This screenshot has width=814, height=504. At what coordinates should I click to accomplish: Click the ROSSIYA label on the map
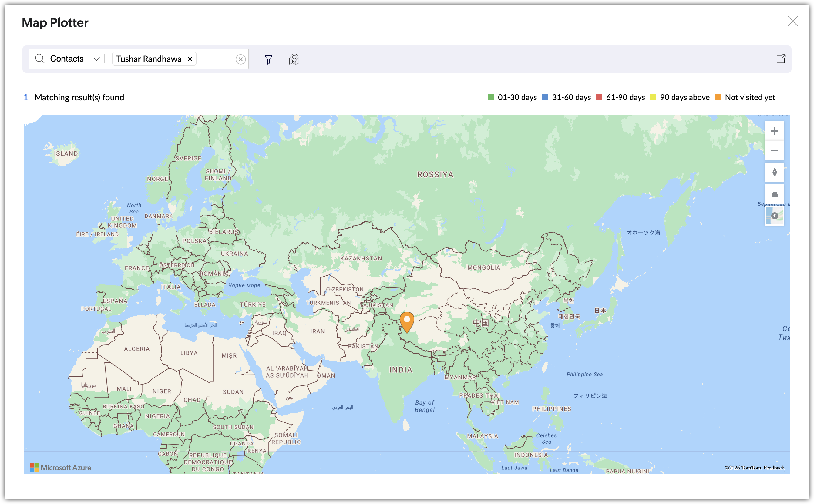[x=435, y=174]
